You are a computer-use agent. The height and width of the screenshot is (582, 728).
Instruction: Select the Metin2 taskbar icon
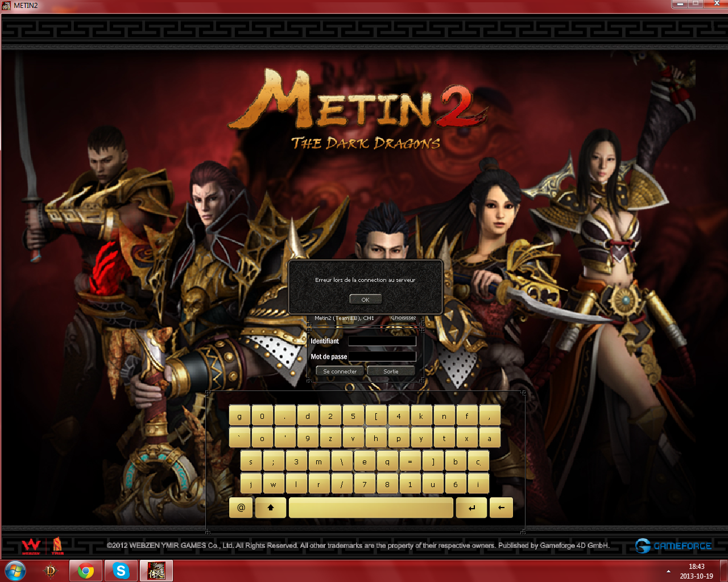tap(156, 571)
